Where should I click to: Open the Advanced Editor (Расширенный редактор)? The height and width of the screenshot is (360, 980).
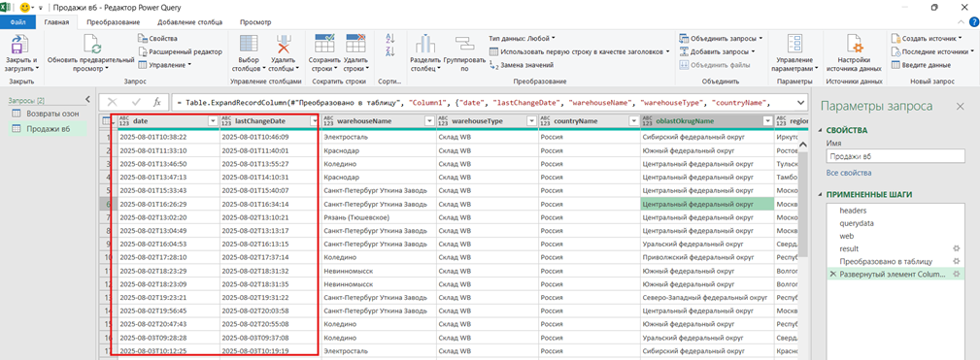[x=180, y=51]
